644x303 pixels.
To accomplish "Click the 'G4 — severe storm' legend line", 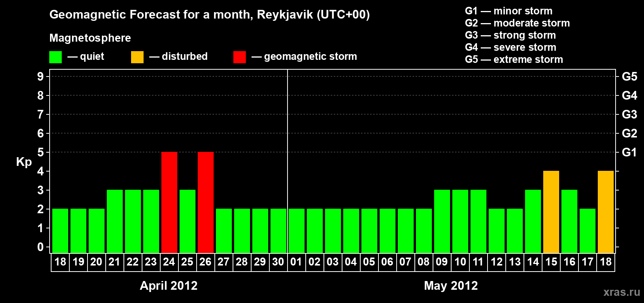I will (x=511, y=47).
